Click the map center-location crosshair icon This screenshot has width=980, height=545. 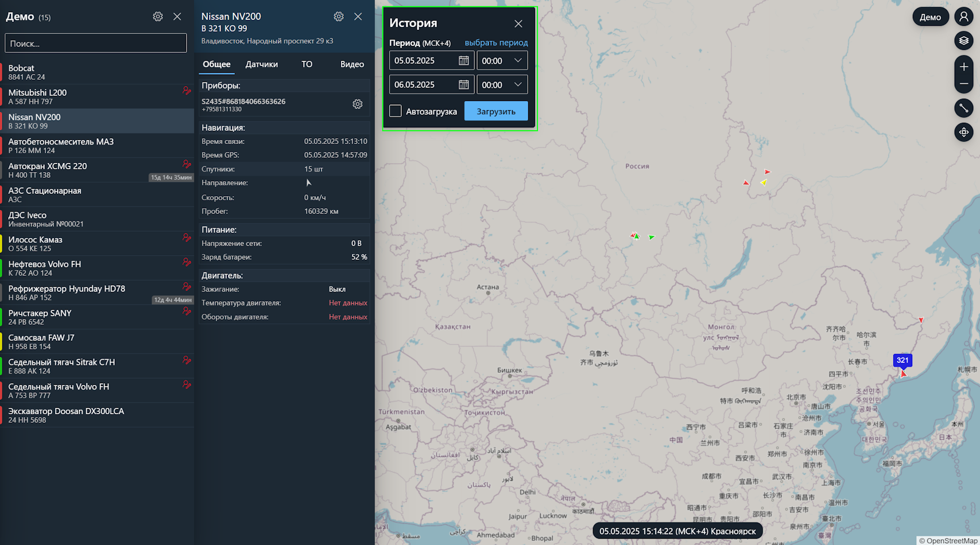(x=964, y=132)
